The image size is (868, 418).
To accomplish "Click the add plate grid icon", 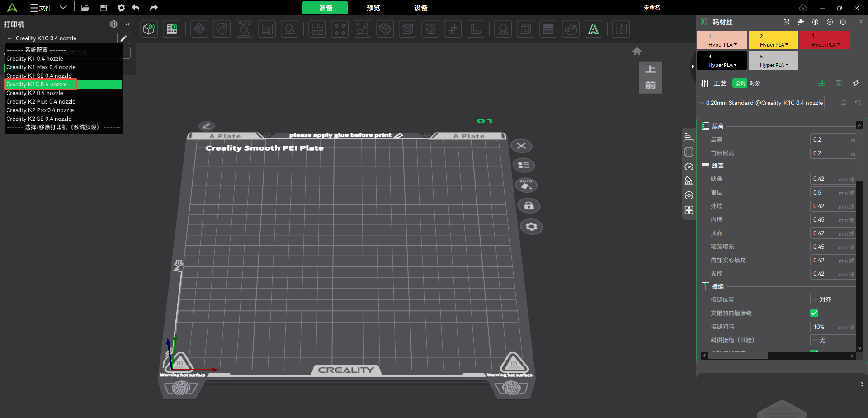I will pyautogui.click(x=172, y=29).
